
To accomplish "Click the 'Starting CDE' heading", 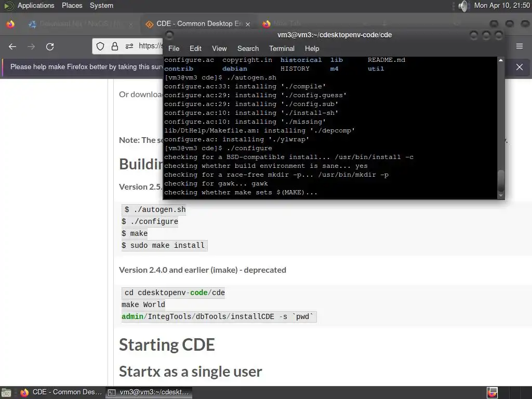I will pos(167,345).
